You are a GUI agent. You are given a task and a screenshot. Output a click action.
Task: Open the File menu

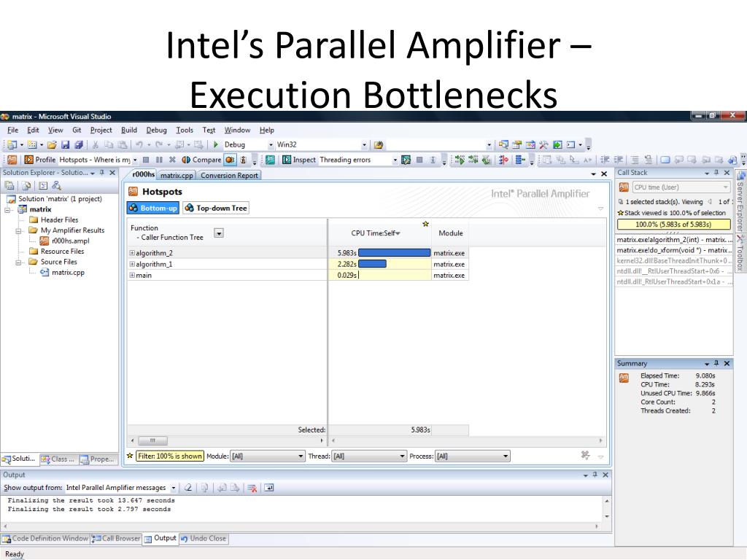coord(13,130)
